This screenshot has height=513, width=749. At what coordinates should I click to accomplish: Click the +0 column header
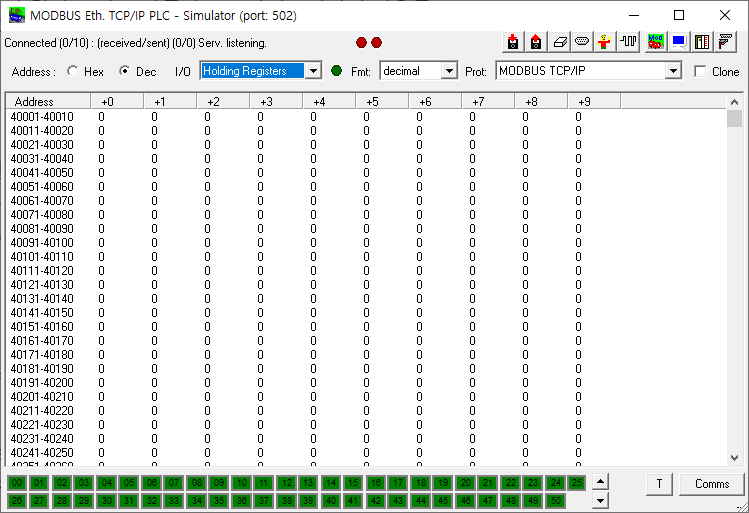pos(117,102)
